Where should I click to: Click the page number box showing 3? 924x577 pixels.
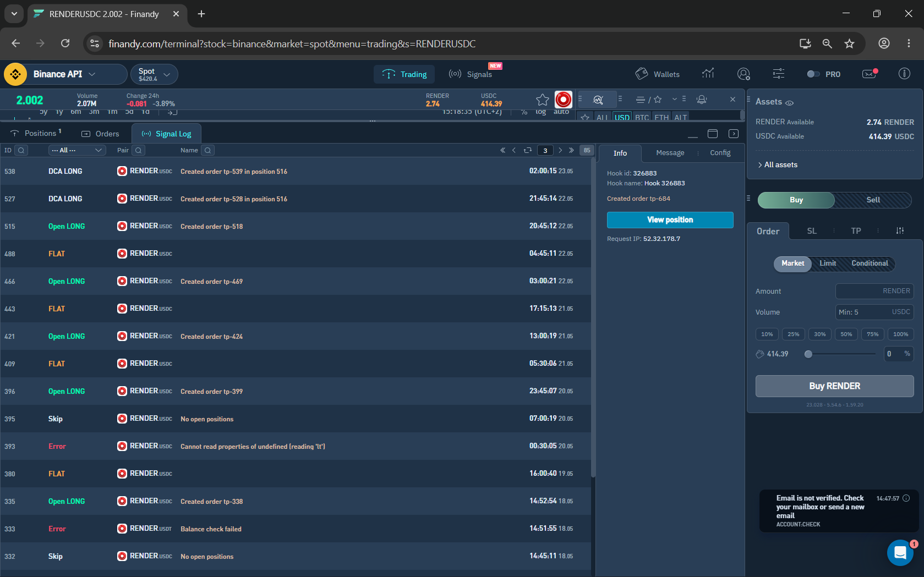[x=545, y=150]
